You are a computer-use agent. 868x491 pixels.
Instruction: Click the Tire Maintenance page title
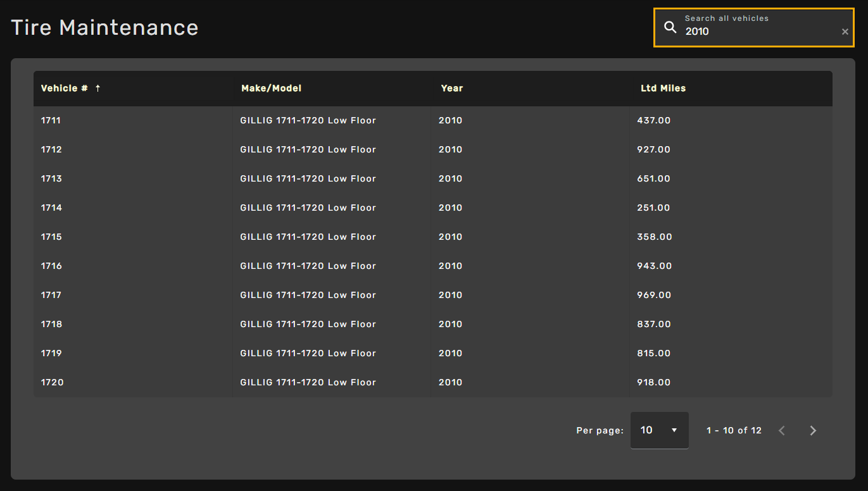point(104,27)
